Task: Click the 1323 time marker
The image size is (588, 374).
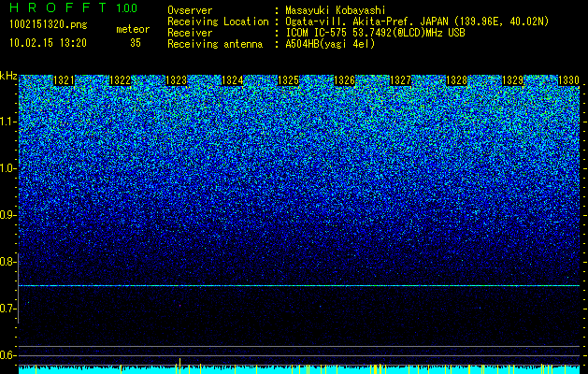Action: [x=177, y=80]
